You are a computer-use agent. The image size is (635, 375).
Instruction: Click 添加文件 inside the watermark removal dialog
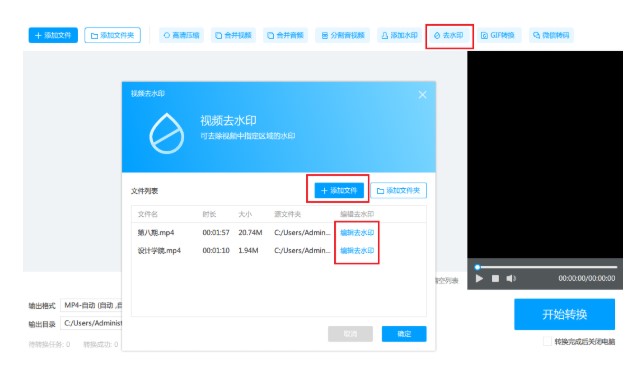(339, 190)
